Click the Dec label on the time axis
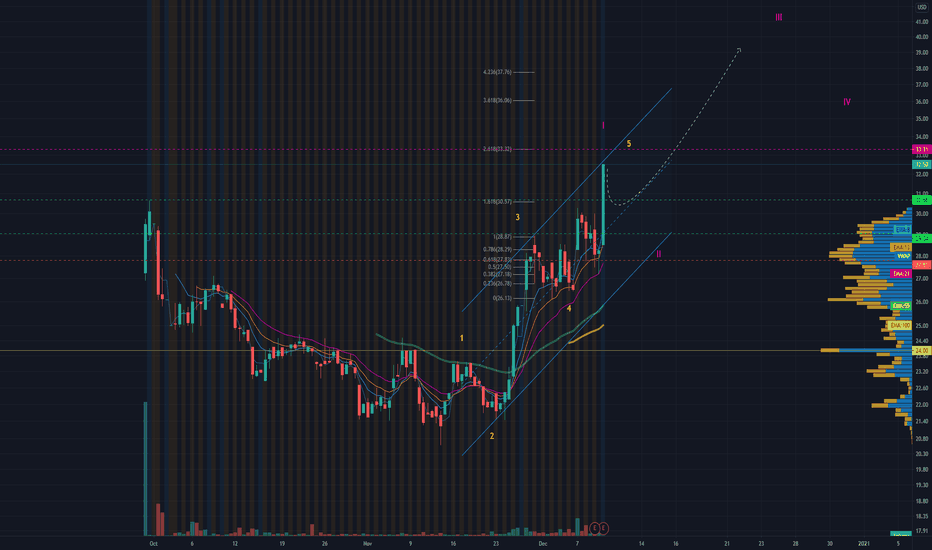The image size is (932, 550). pyautogui.click(x=543, y=543)
